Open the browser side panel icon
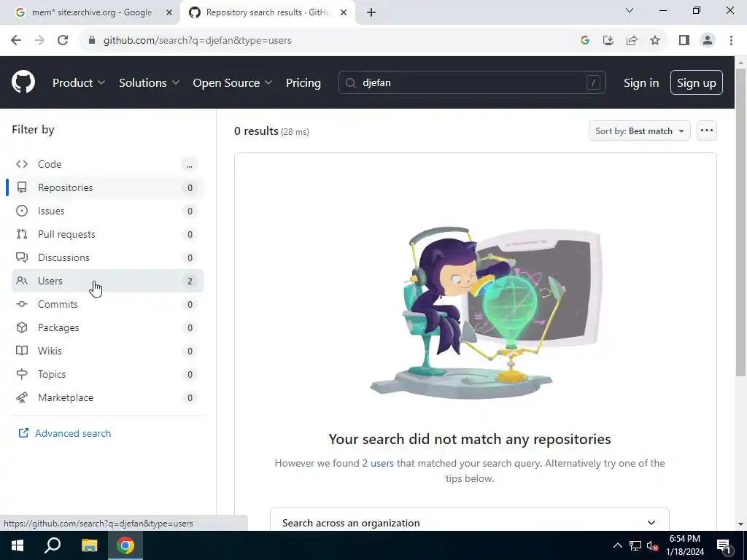 click(684, 40)
